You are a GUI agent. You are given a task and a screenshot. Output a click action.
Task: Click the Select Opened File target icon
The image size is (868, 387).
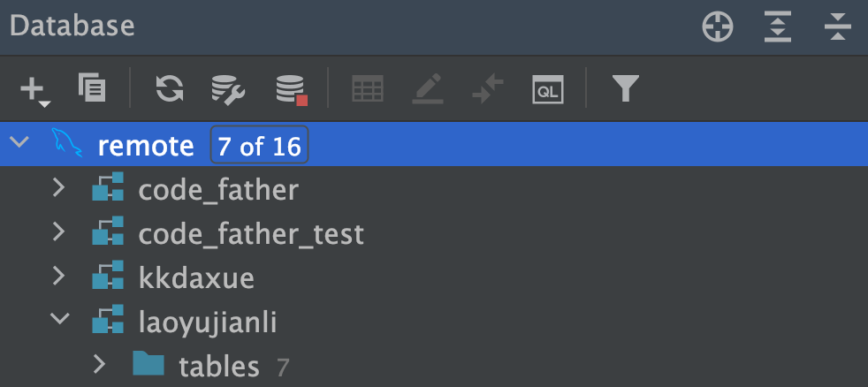coord(718,27)
